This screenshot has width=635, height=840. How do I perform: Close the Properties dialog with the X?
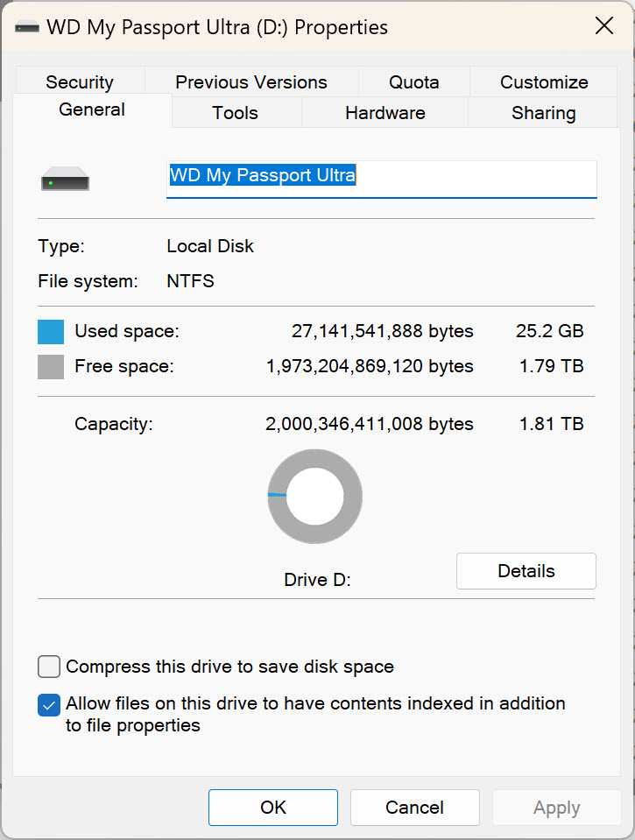[604, 25]
